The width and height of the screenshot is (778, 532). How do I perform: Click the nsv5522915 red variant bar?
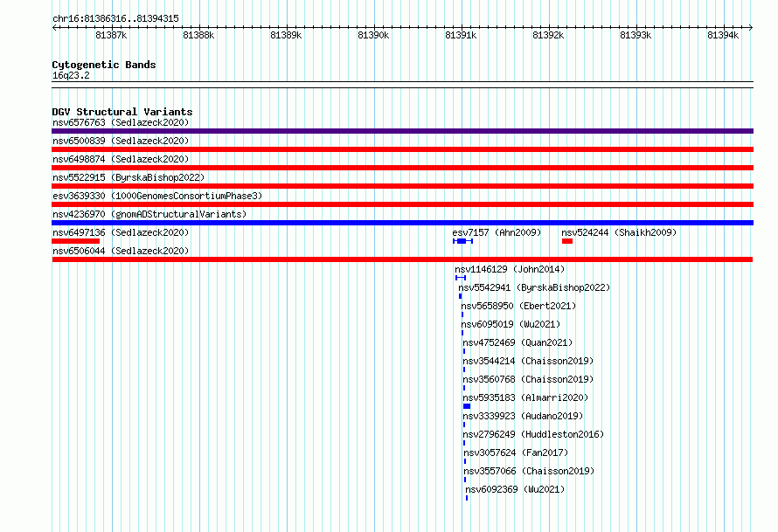point(402,186)
